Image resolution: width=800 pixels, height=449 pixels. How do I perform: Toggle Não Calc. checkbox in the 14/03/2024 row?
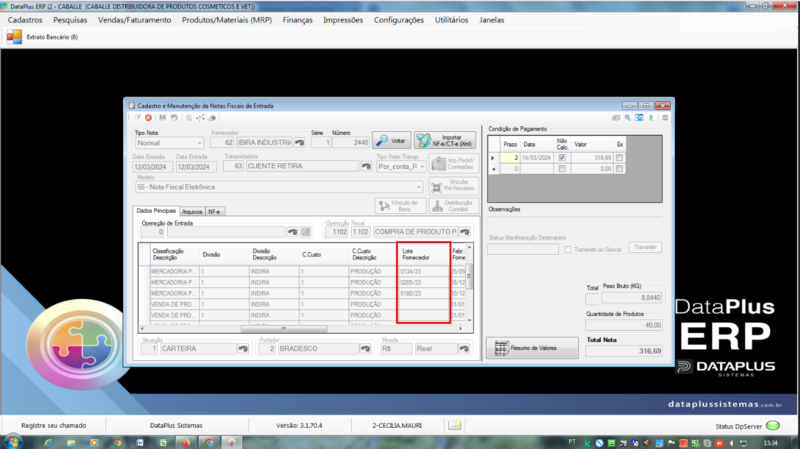coord(562,158)
